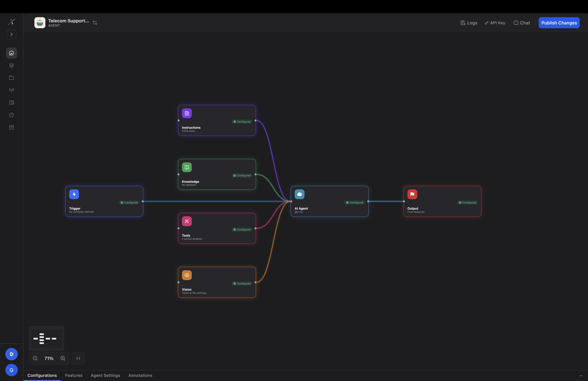Click the AI Agent node's right connector handle
The width and height of the screenshot is (588, 381).
tap(368, 201)
